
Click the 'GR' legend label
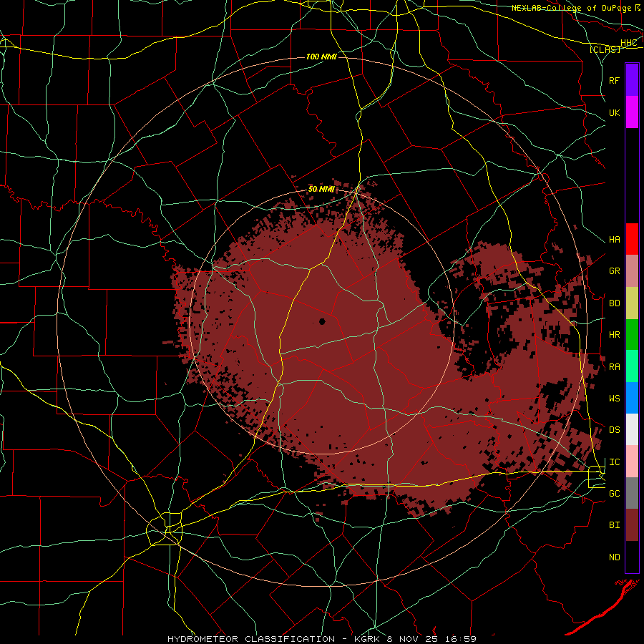[614, 271]
